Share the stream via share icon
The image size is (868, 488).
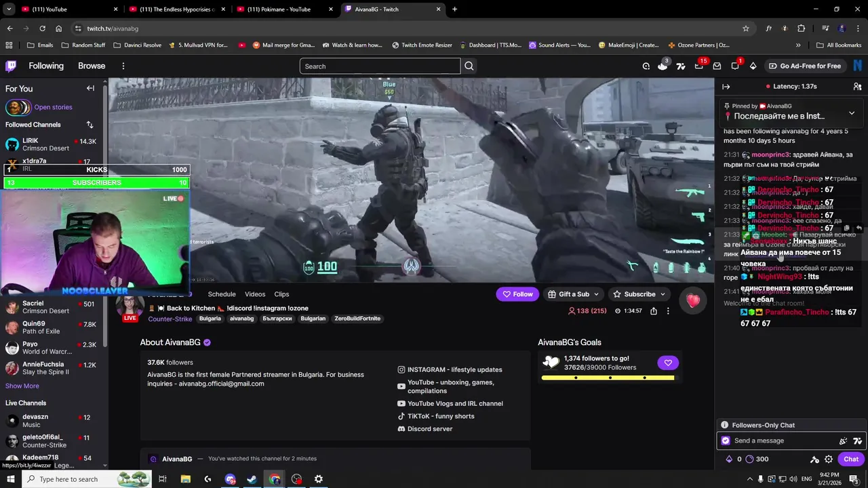coord(653,311)
